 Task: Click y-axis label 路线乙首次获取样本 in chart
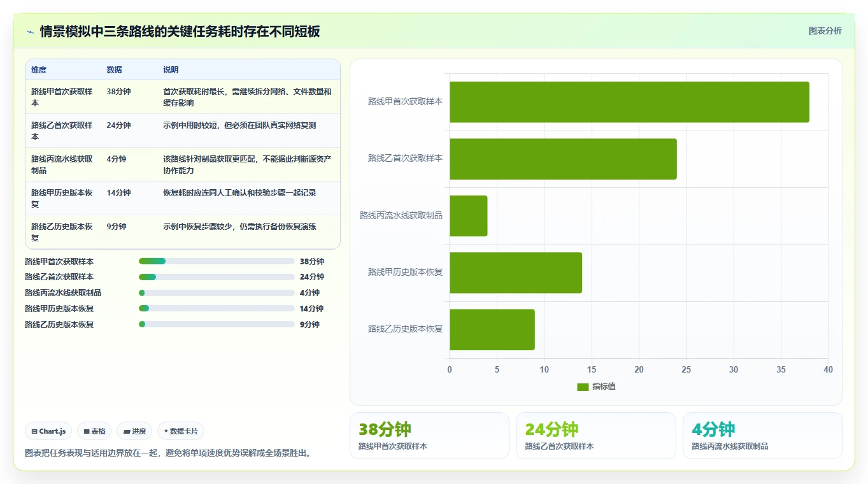[x=405, y=159]
